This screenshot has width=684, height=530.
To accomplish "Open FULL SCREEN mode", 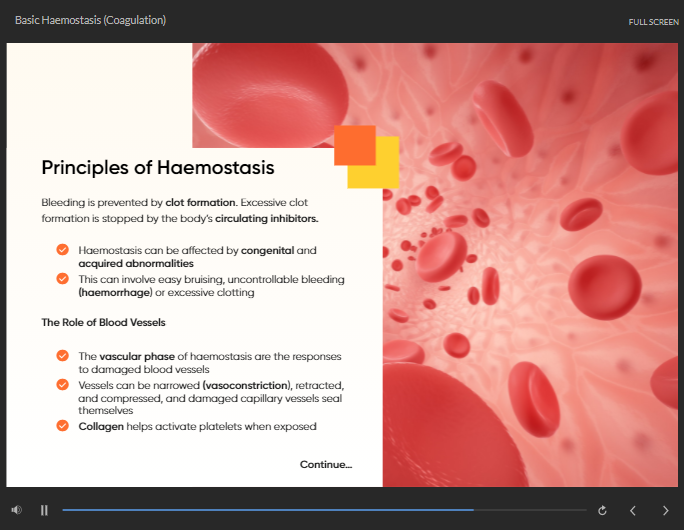I will click(653, 22).
